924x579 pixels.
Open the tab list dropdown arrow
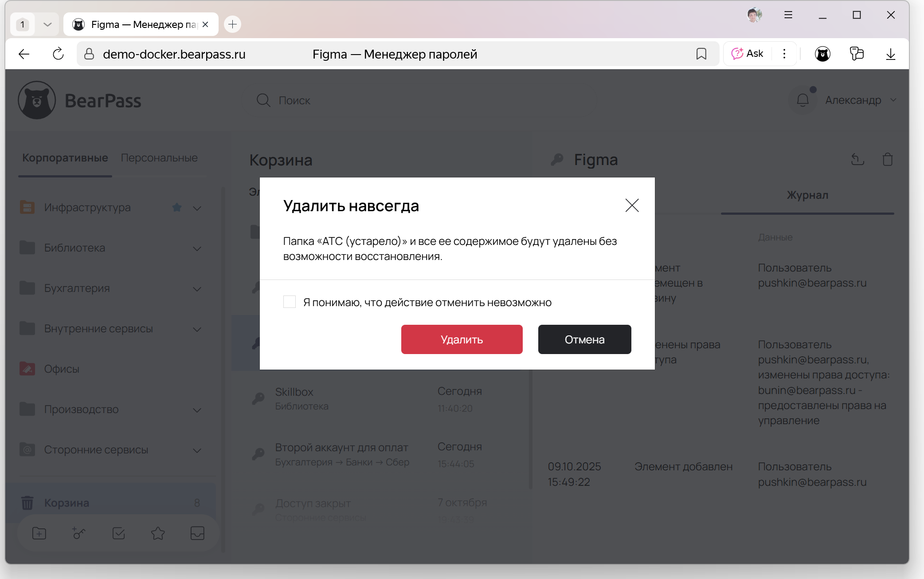[47, 24]
